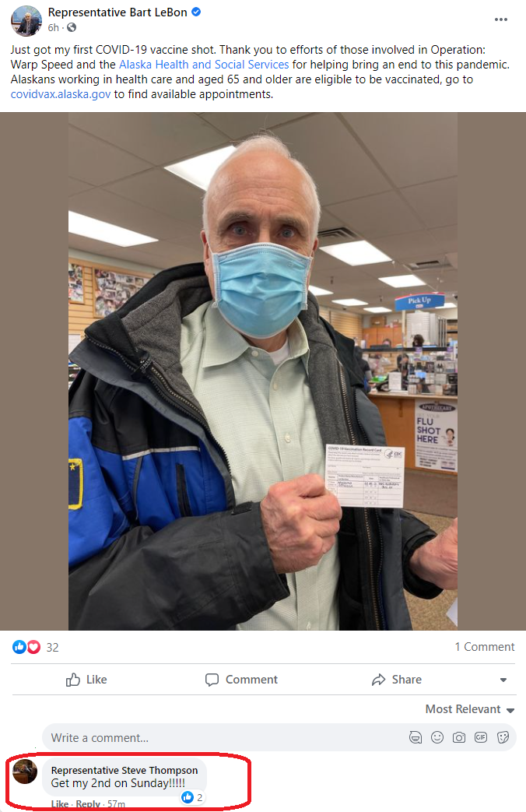
Task: Expand share options dropdown arrow
Action: (x=503, y=680)
